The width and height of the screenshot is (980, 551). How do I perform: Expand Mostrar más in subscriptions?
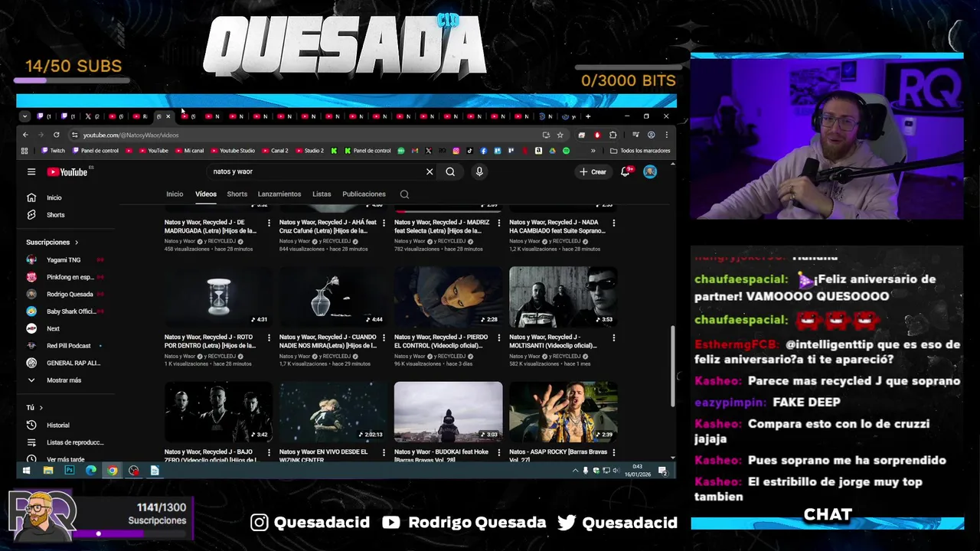coord(54,380)
